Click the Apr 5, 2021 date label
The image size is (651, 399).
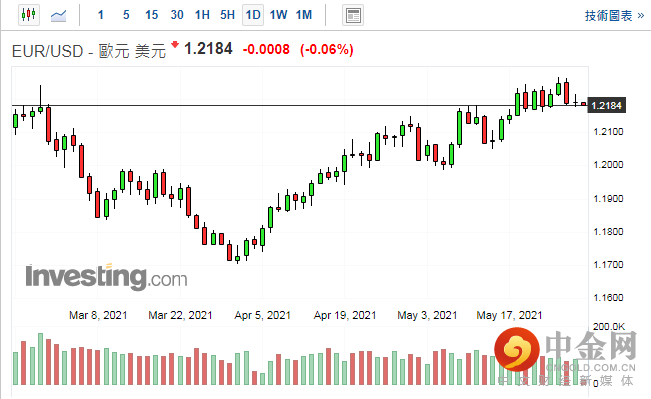tap(262, 316)
